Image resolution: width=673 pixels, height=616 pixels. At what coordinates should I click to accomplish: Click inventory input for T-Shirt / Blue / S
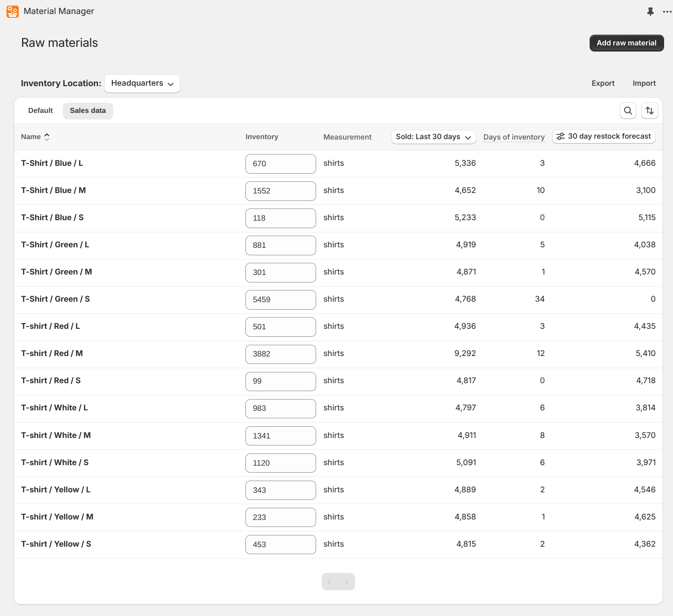(281, 218)
